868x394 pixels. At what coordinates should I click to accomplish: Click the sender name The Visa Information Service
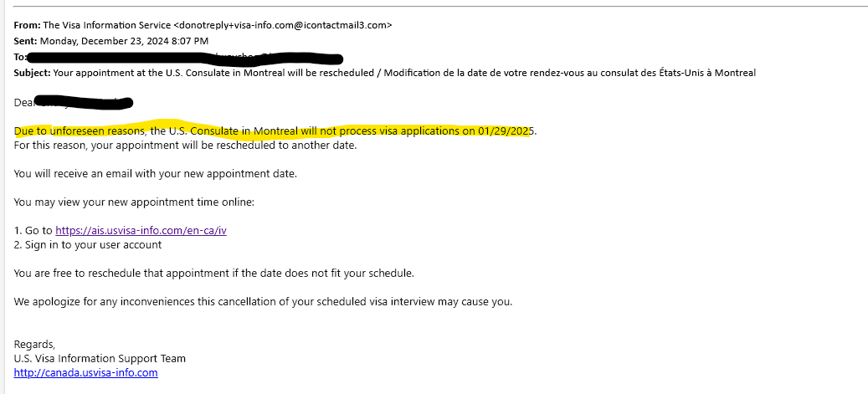coord(107,25)
